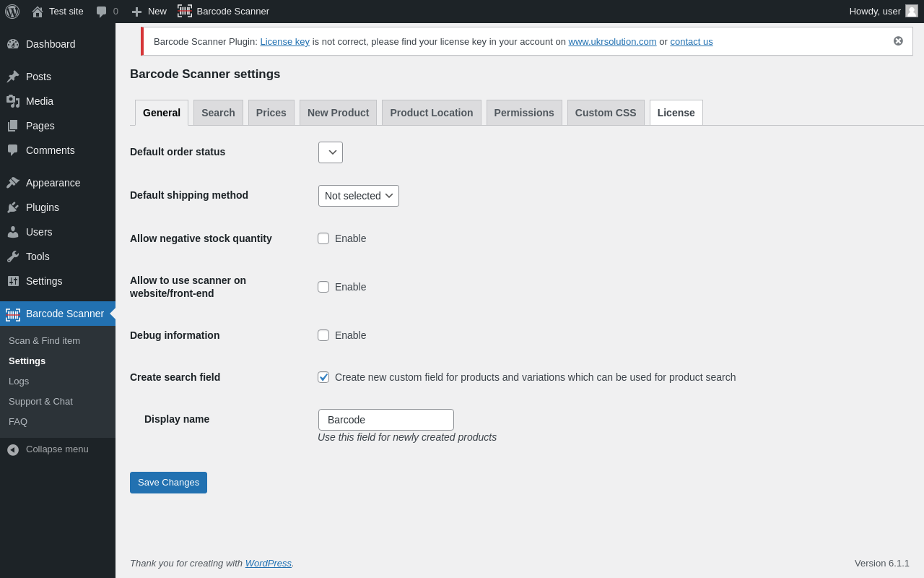Open the Dashboard icon in sidebar

click(x=13, y=44)
